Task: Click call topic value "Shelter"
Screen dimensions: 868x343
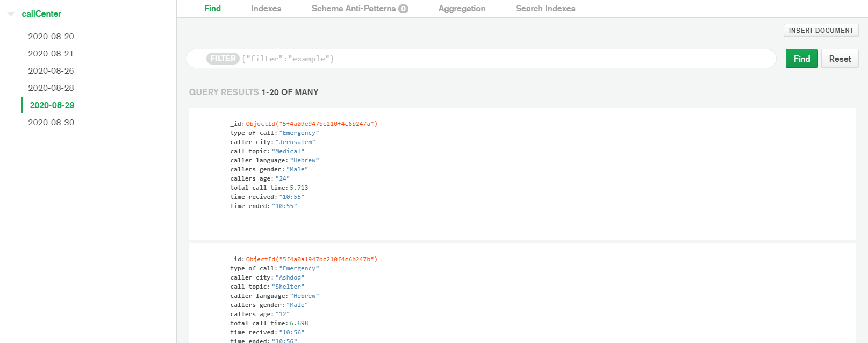Action: pyautogui.click(x=288, y=287)
